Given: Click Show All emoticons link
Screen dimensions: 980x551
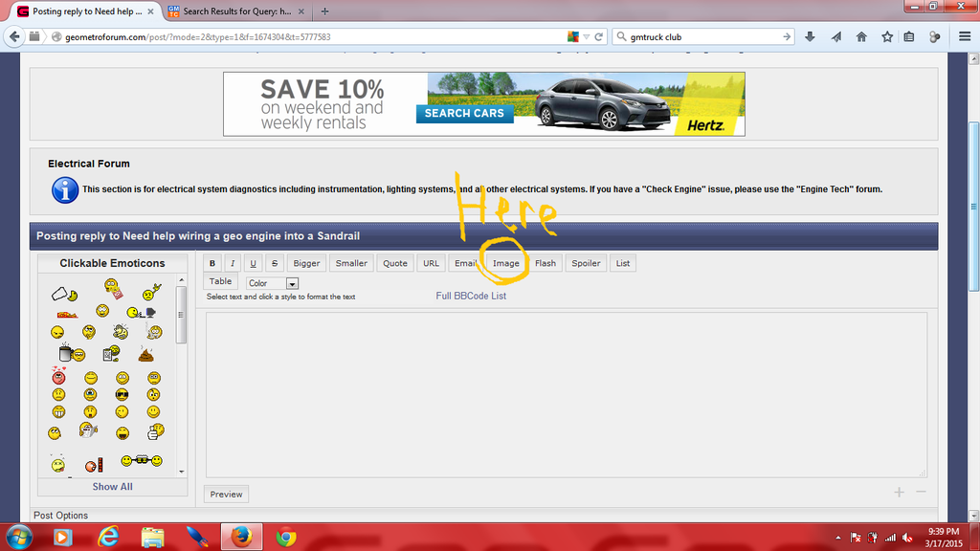Looking at the screenshot, I should point(112,487).
